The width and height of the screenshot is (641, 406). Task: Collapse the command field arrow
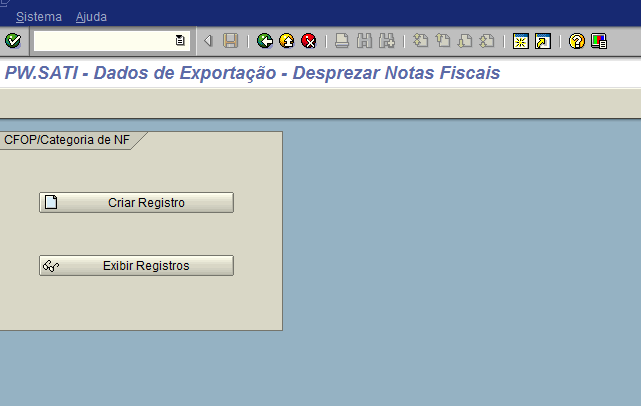(208, 41)
